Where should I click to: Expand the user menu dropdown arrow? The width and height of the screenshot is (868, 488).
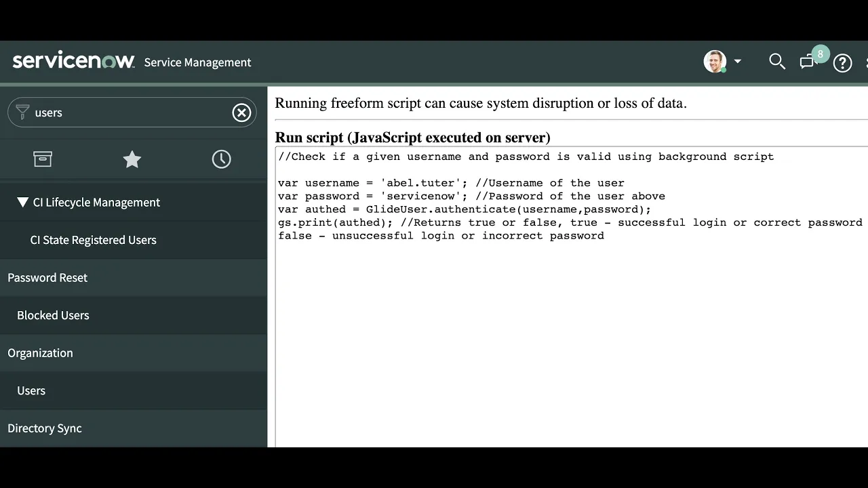(738, 61)
